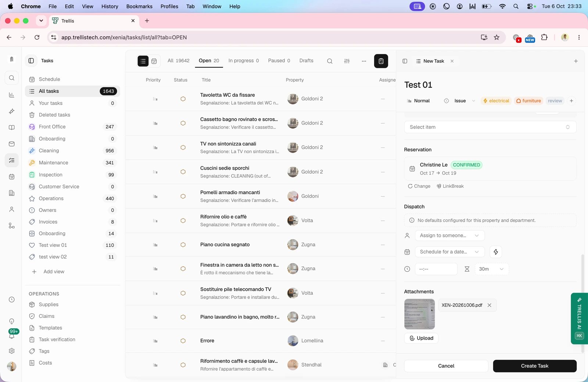Open the calendar icon in left rail
588x382 pixels.
click(12, 177)
